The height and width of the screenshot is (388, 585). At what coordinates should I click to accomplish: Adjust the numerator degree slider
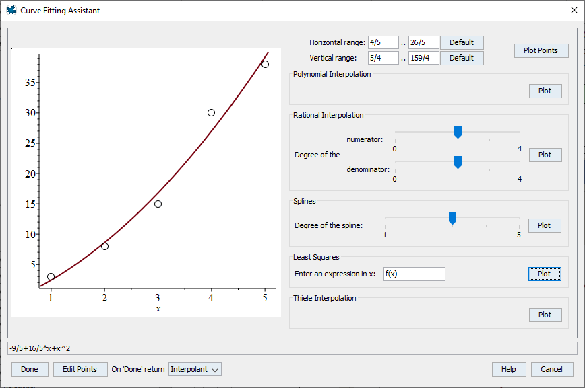pyautogui.click(x=458, y=132)
